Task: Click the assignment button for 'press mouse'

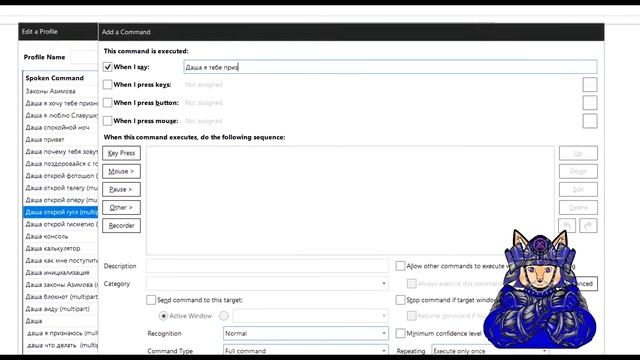Action: click(590, 121)
